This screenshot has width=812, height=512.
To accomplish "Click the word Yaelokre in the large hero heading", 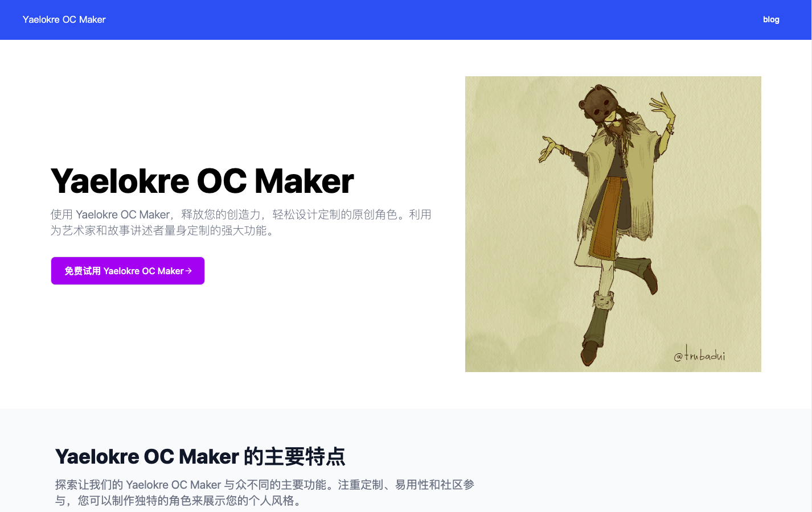I will (x=120, y=181).
